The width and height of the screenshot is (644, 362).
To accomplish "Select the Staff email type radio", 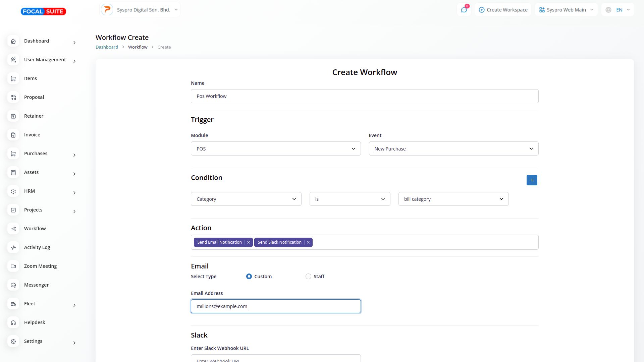I will (308, 277).
